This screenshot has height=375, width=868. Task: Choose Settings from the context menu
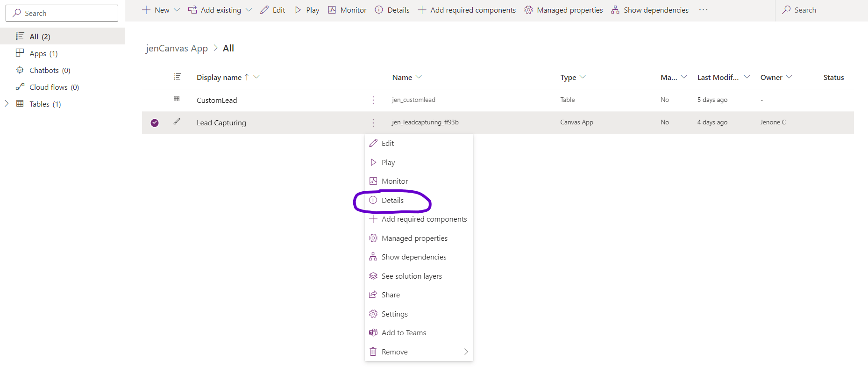coord(419,314)
